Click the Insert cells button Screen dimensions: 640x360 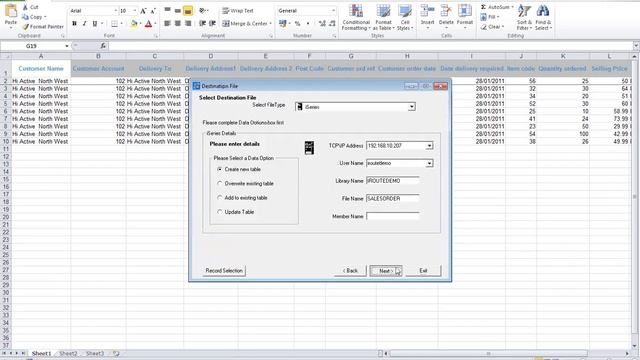pos(427,16)
